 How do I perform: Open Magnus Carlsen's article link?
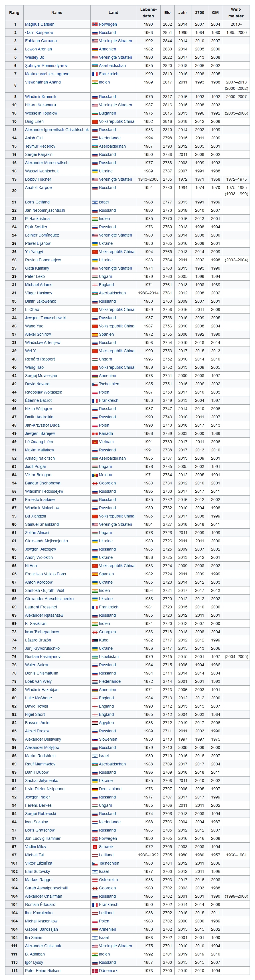[x=40, y=24]
